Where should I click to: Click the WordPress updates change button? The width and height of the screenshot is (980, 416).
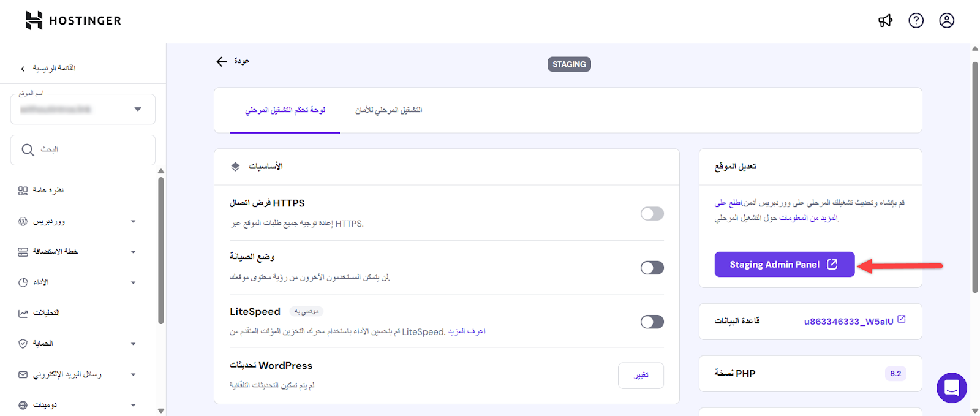click(641, 375)
